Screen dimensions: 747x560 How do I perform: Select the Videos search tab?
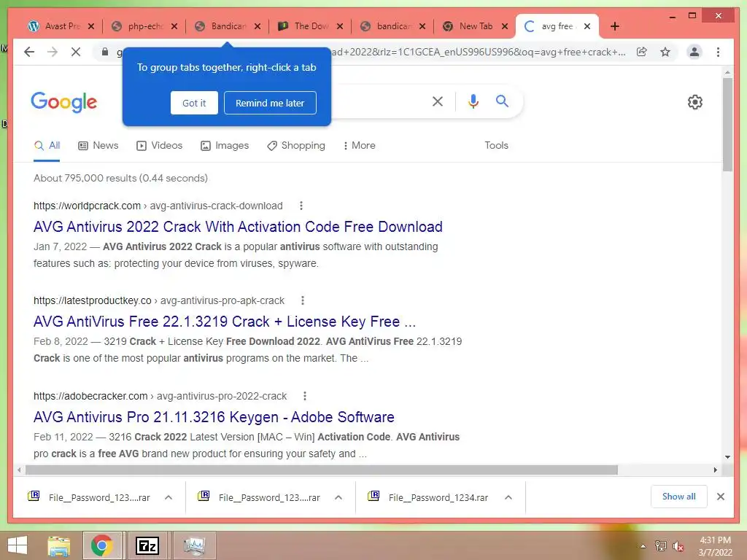point(160,146)
